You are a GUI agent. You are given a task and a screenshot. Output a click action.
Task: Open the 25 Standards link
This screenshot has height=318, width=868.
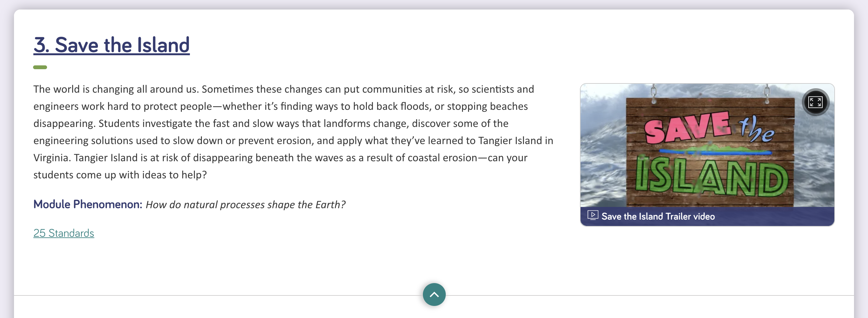coord(64,233)
